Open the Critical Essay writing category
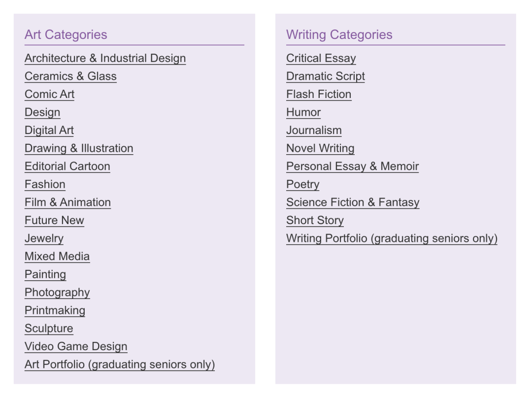The height and width of the screenshot is (397, 532). click(321, 58)
